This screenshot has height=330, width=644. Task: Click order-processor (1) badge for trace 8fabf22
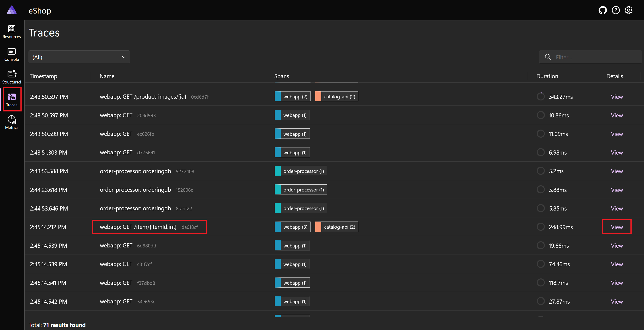click(x=301, y=208)
